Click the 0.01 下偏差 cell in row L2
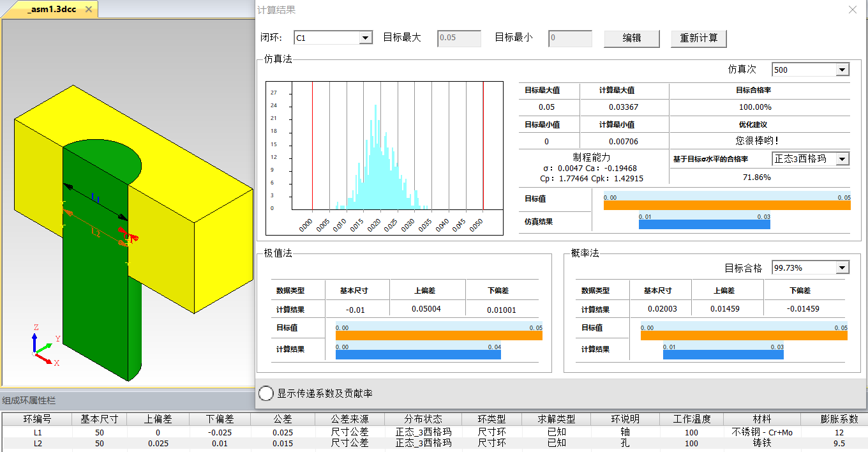Viewport: 868px width, 452px height. pyautogui.click(x=220, y=442)
